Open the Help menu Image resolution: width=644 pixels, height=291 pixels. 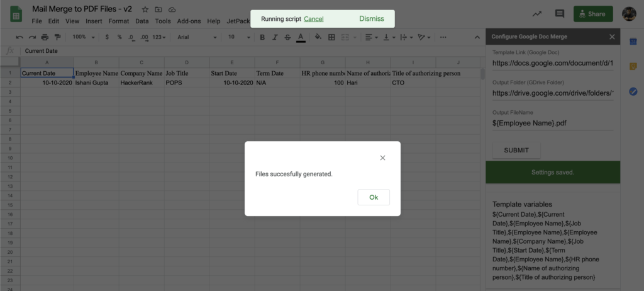point(214,21)
